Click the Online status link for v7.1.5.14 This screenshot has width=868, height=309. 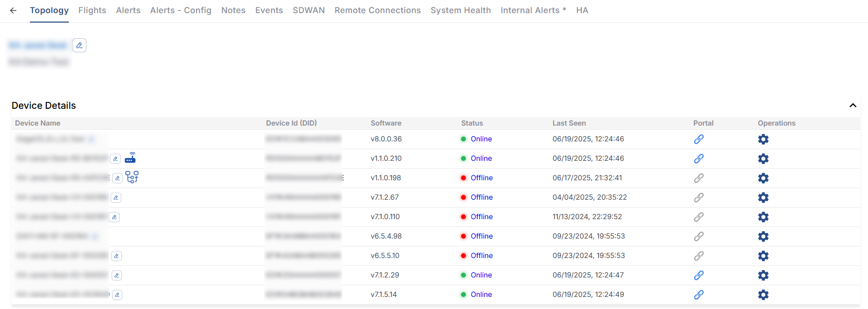pos(481,295)
